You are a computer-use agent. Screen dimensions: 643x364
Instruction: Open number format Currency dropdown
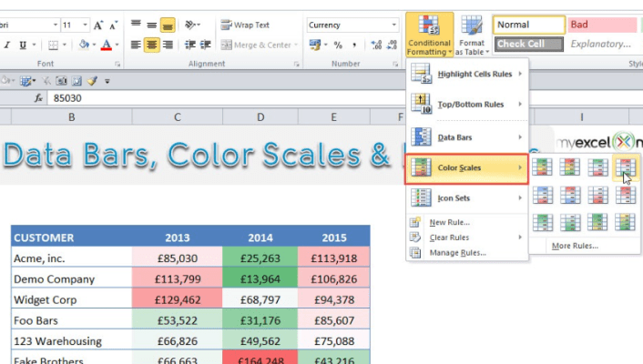(393, 25)
